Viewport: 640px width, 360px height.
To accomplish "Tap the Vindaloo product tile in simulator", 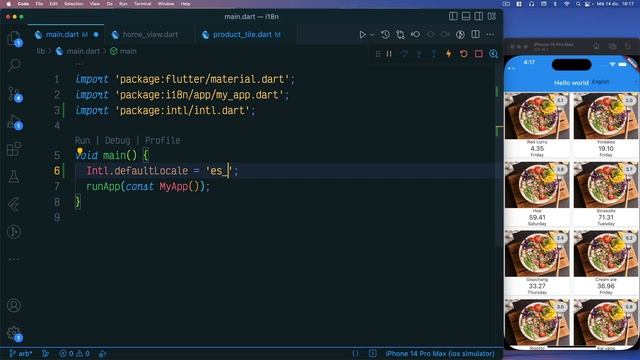I will (606, 125).
